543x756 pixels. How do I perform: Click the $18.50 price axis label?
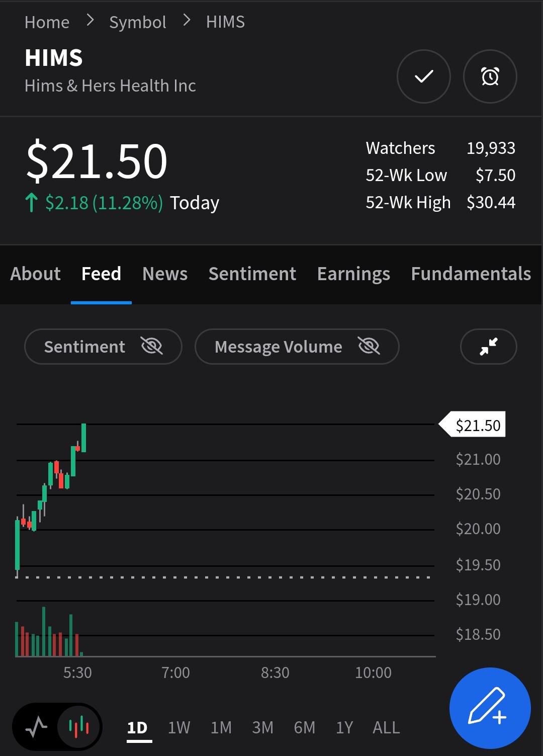point(478,635)
